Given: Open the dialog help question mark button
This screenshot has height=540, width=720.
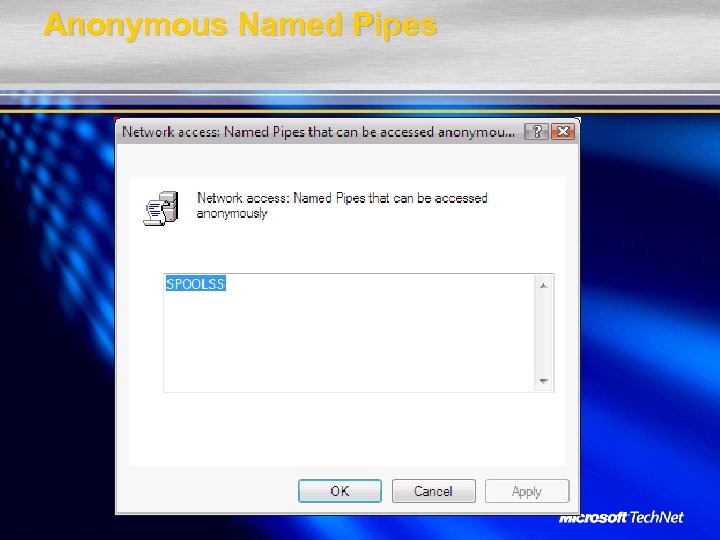Looking at the screenshot, I should click(x=536, y=132).
